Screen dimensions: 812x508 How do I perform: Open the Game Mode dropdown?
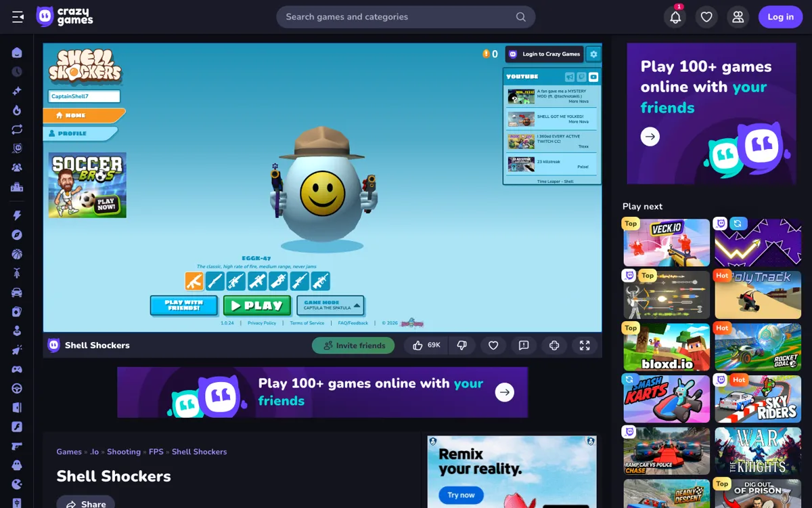(330, 305)
